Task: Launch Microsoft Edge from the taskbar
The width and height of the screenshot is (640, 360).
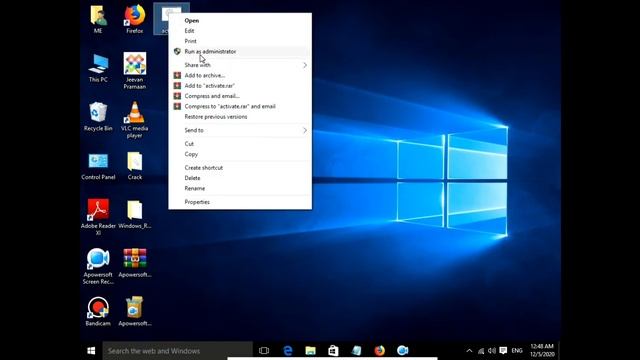Action: [288, 351]
